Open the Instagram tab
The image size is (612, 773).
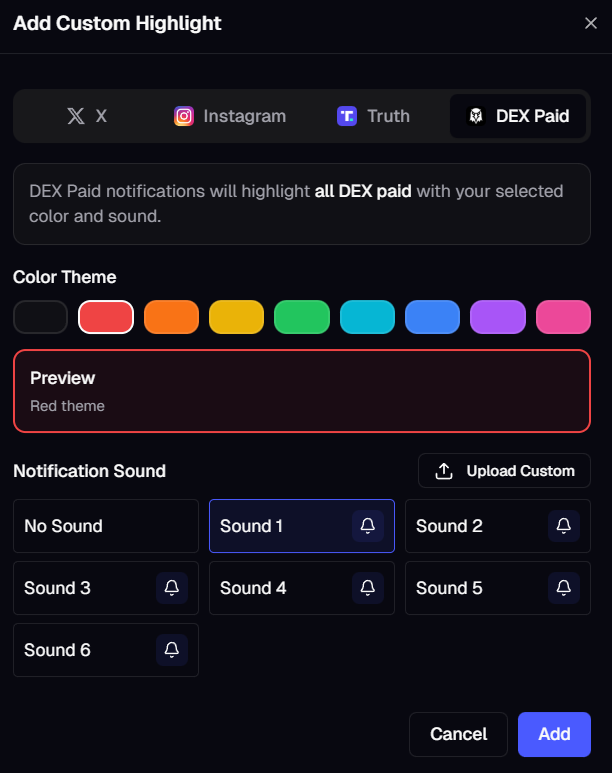coord(230,116)
